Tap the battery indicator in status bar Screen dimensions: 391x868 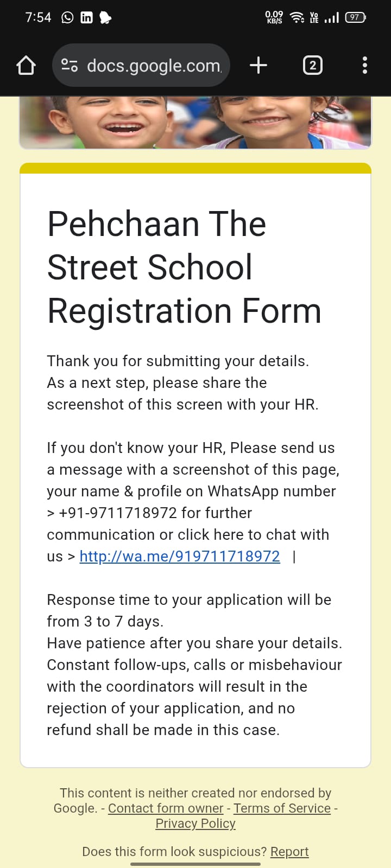[x=356, y=17]
